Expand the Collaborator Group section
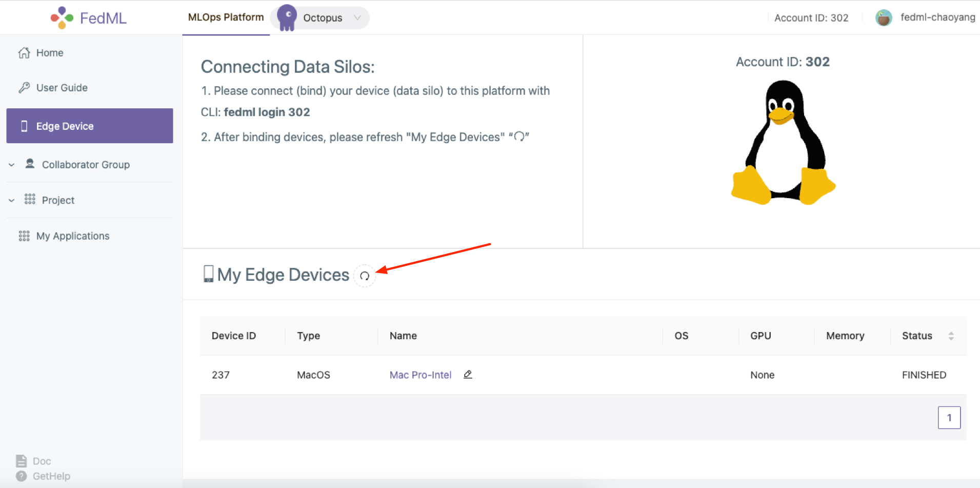Image resolution: width=980 pixels, height=488 pixels. pos(12,165)
